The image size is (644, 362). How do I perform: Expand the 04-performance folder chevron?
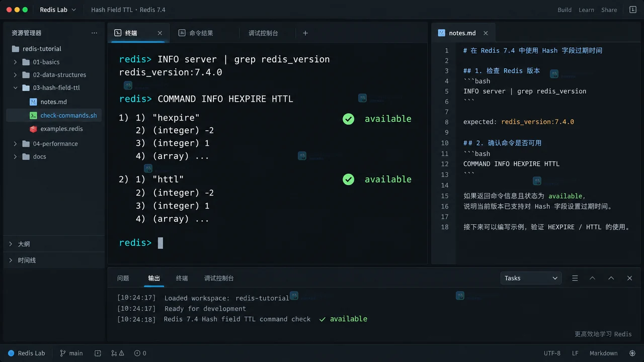15,144
